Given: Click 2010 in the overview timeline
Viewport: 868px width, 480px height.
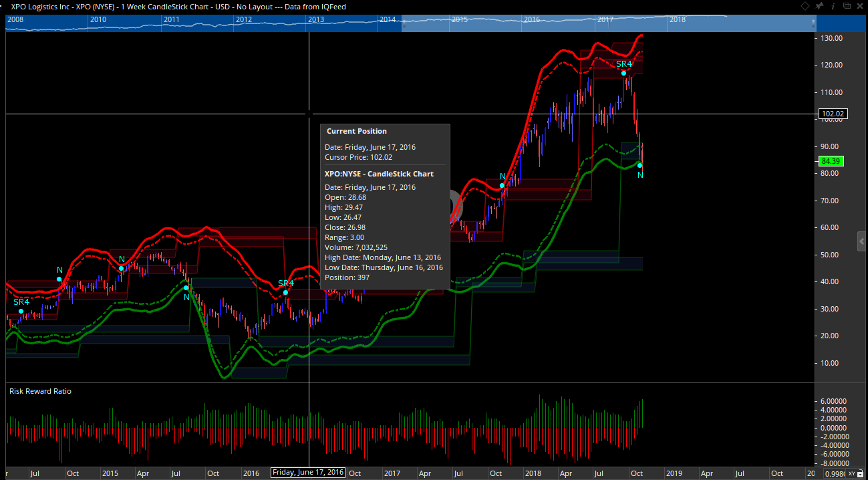Looking at the screenshot, I should (98, 19).
